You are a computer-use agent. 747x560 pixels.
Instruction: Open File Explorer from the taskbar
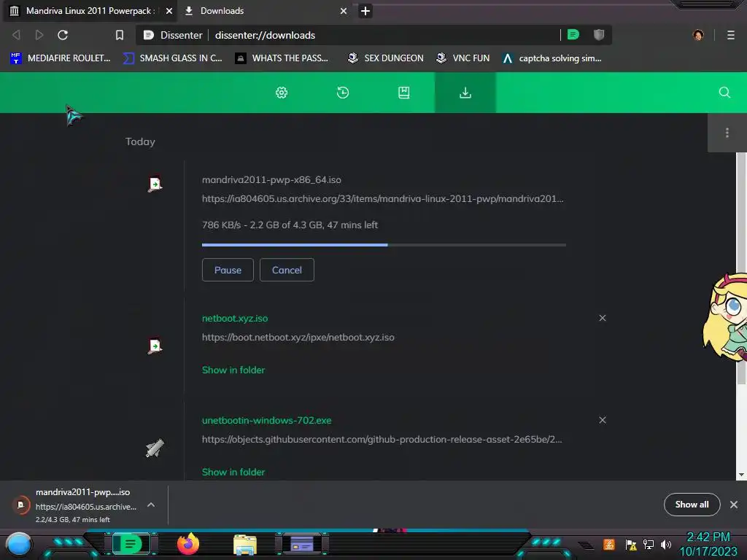tap(245, 544)
